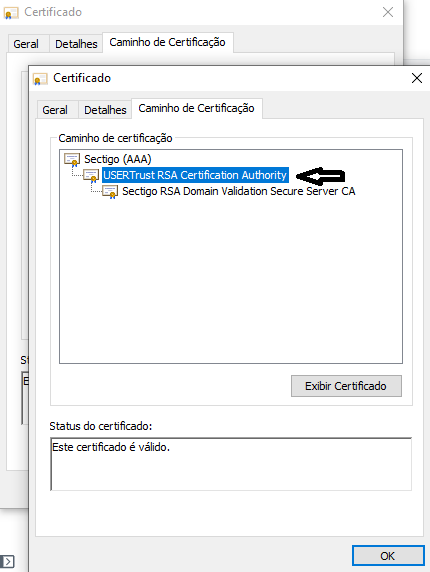Select USERTrust RSA Certification Authority entry

pyautogui.click(x=195, y=175)
